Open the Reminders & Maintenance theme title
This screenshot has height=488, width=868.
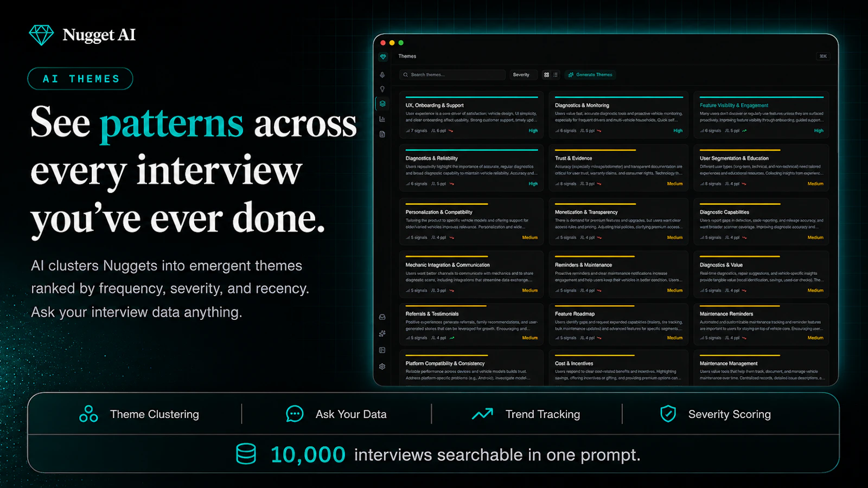coord(583,265)
